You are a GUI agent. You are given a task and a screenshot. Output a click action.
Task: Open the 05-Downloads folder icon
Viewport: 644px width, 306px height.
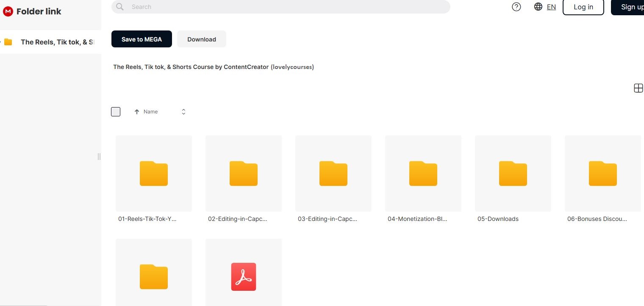click(x=513, y=174)
